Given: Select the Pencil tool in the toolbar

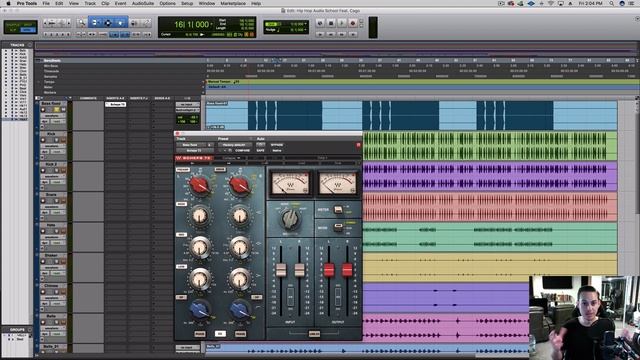Looking at the screenshot, I should click(146, 23).
